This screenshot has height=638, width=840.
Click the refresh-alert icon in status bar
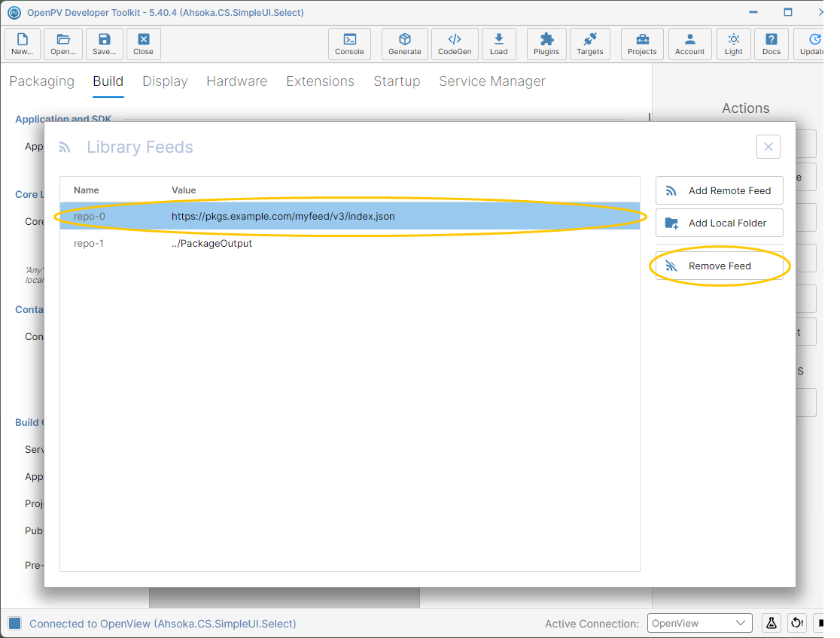point(797,623)
